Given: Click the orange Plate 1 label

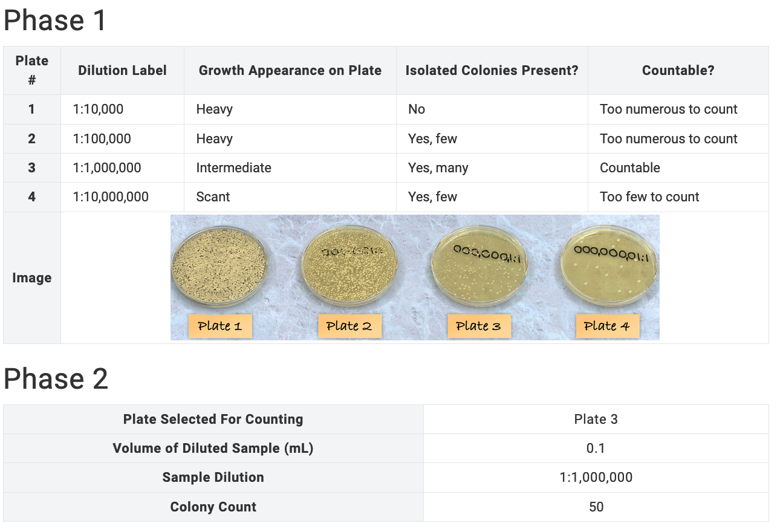Looking at the screenshot, I should tap(219, 326).
